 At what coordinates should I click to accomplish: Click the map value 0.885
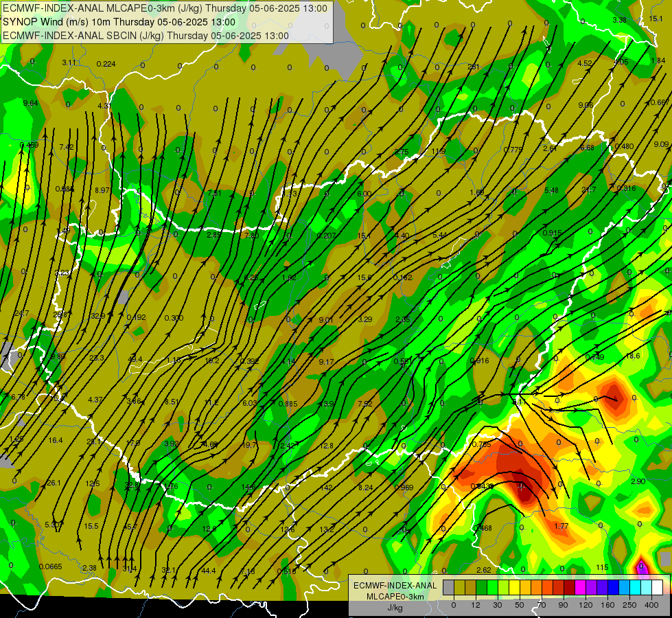point(288,404)
